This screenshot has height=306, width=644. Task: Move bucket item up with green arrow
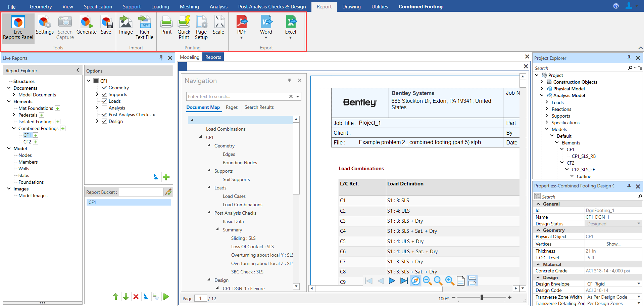pos(116,297)
